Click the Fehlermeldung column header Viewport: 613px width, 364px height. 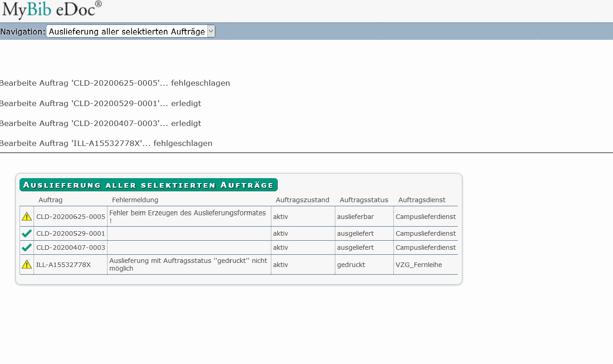pyautogui.click(x=135, y=200)
